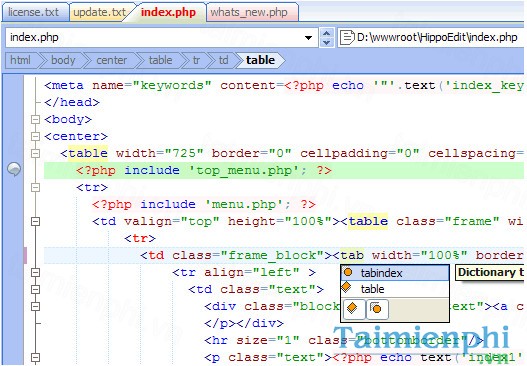Image resolution: width=527 pixels, height=366 pixels.
Task: Collapse the <center> fold marker
Action: click(x=35, y=136)
